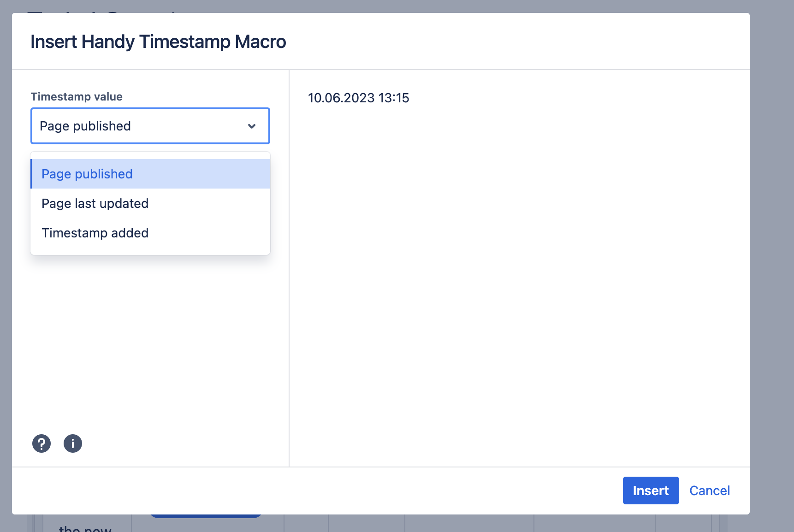
Task: Click the 10.06.2023 13:15 preview timestamp
Action: tap(359, 98)
